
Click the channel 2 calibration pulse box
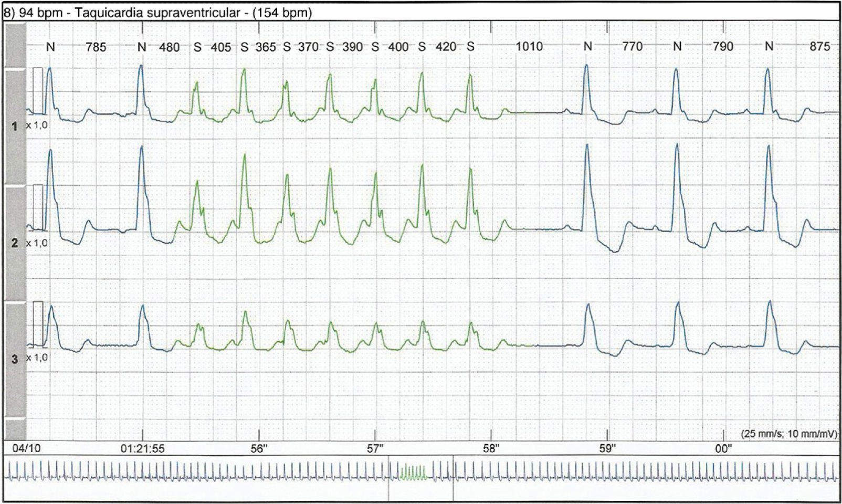[x=38, y=207]
